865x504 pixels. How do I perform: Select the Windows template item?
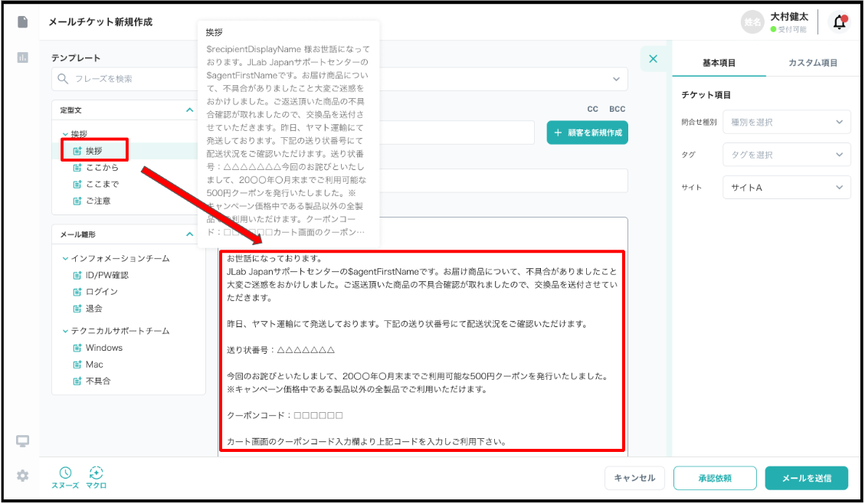click(x=104, y=348)
